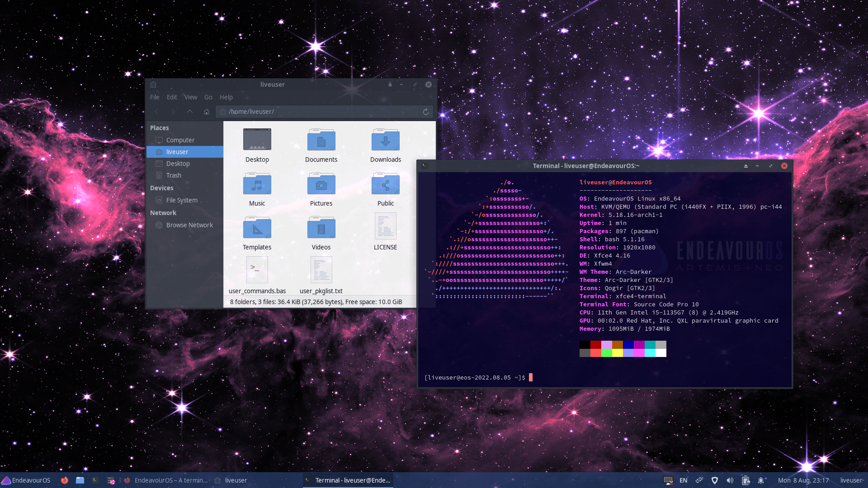Click the liveuser@EndeavourOS header in terminal
This screenshot has height=488, width=868.
pos(616,183)
